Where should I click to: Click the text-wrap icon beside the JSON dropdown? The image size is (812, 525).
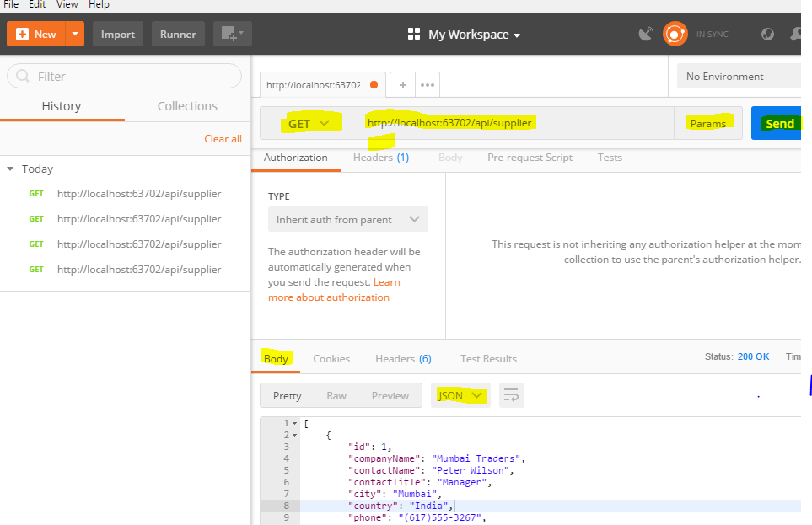click(x=511, y=394)
